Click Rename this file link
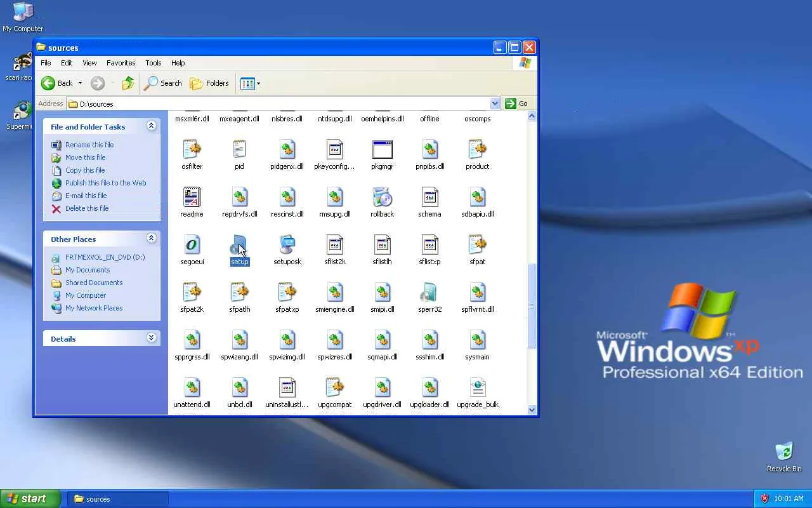 tap(89, 145)
